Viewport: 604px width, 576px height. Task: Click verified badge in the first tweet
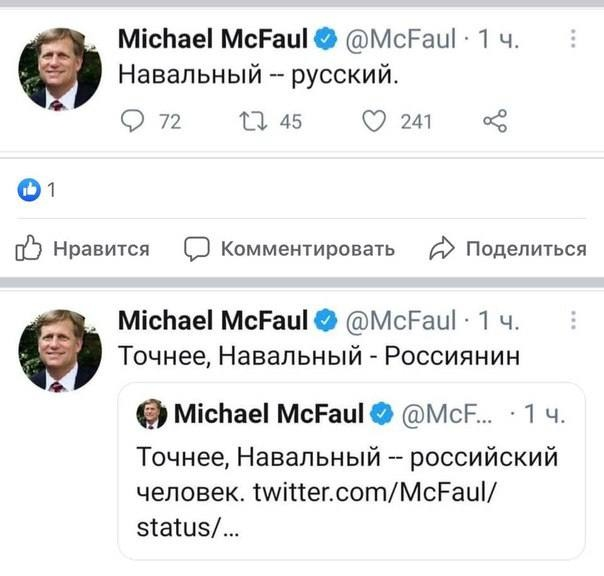(x=324, y=40)
